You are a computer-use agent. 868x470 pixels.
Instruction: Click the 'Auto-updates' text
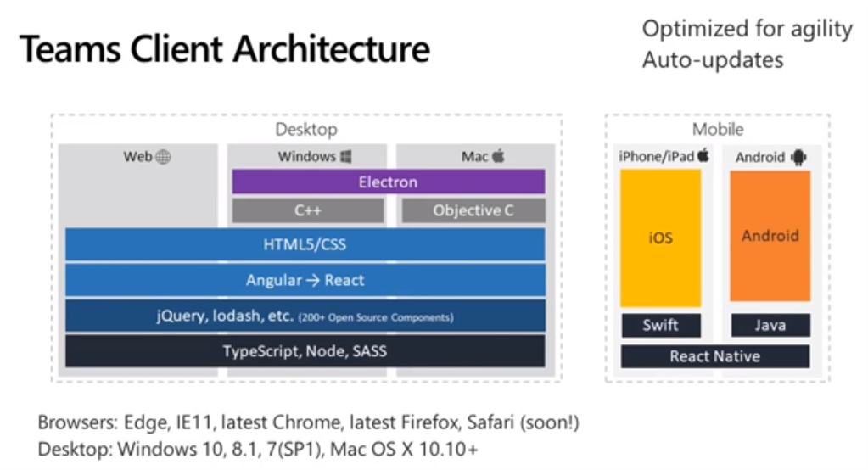[713, 59]
